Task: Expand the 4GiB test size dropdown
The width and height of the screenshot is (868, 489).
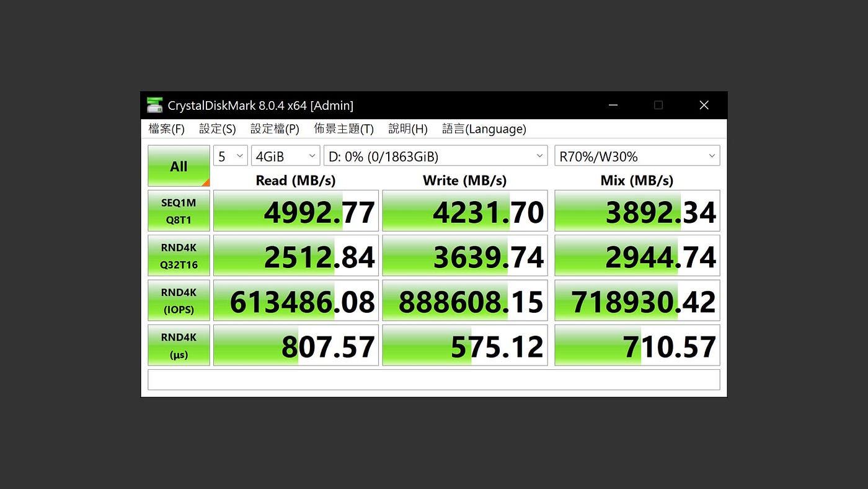Action: click(286, 156)
